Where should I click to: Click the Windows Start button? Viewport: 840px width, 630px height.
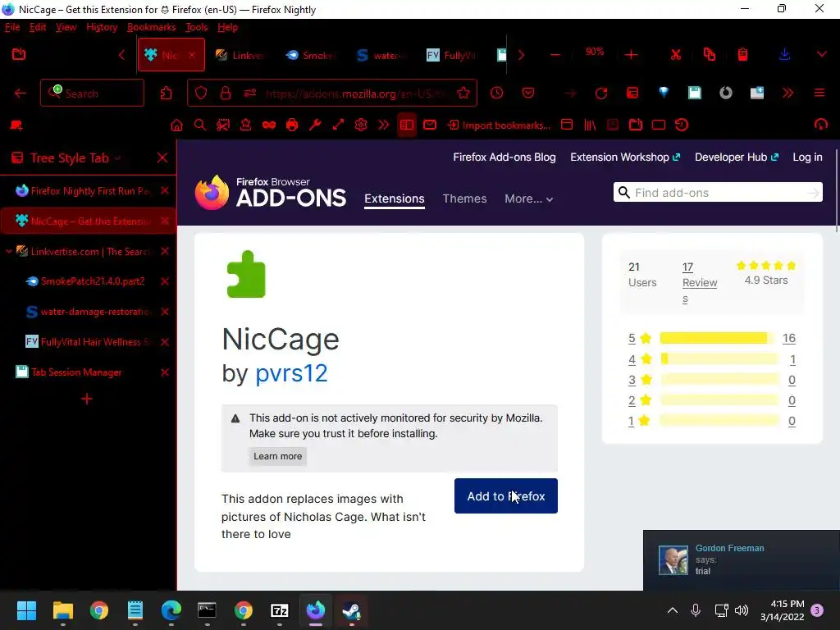click(26, 610)
